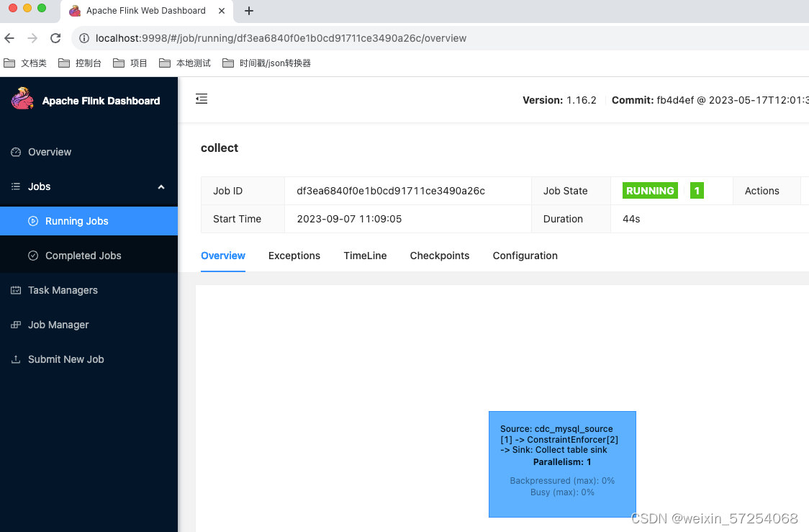Select the Running Jobs play icon

click(32, 221)
